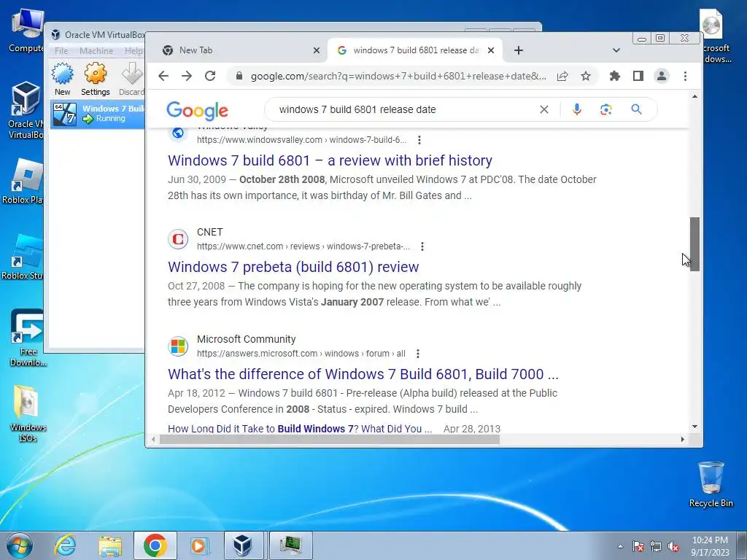Viewport: 747px width, 560px height.
Task: Click the horizontal scrollbar thumb in Chrome
Action: (329, 440)
